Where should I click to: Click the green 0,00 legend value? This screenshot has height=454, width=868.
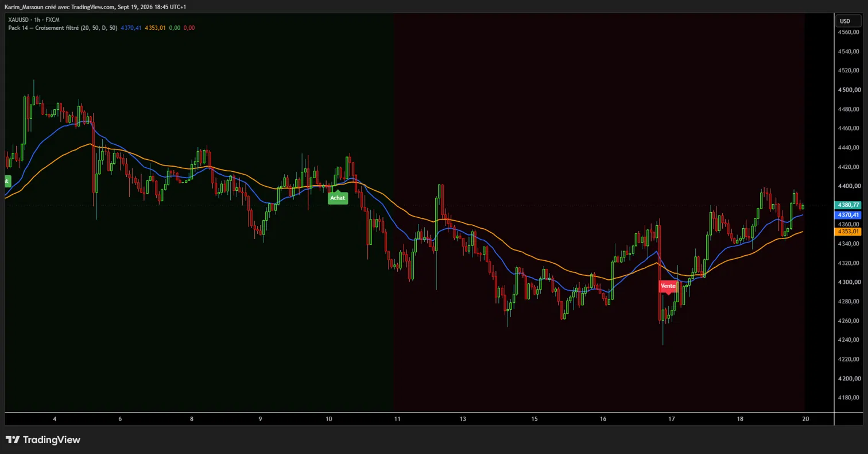[175, 28]
